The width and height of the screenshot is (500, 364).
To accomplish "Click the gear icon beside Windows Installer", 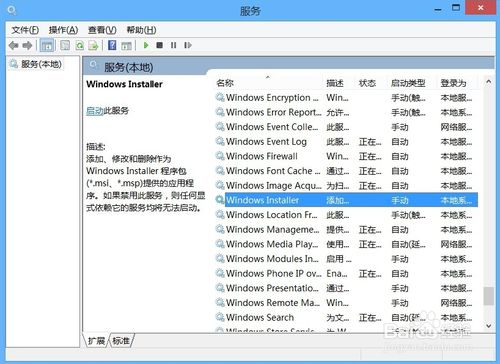I will click(220, 200).
